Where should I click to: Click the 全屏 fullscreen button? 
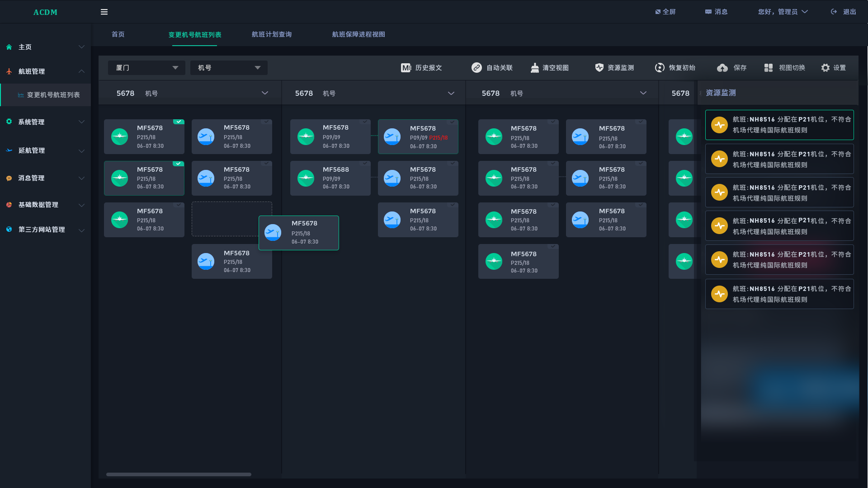[x=665, y=12]
